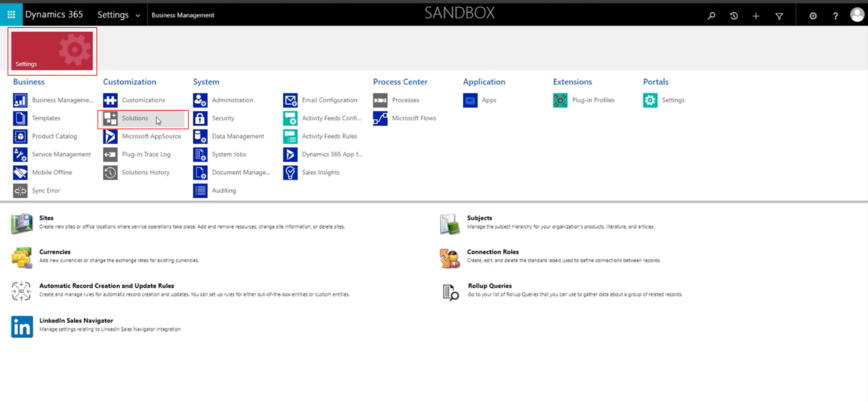Screen dimensions: 868x403
Task: Open the user profile avatar
Action: [x=857, y=15]
